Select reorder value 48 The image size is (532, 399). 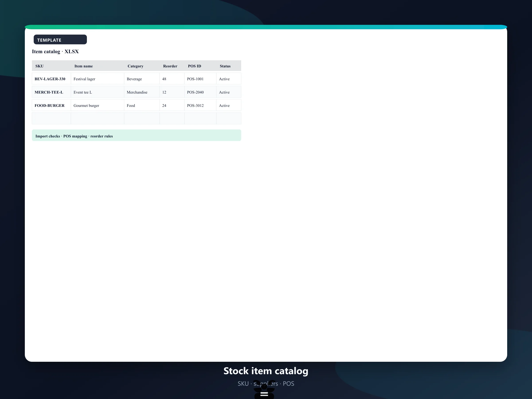172,79
